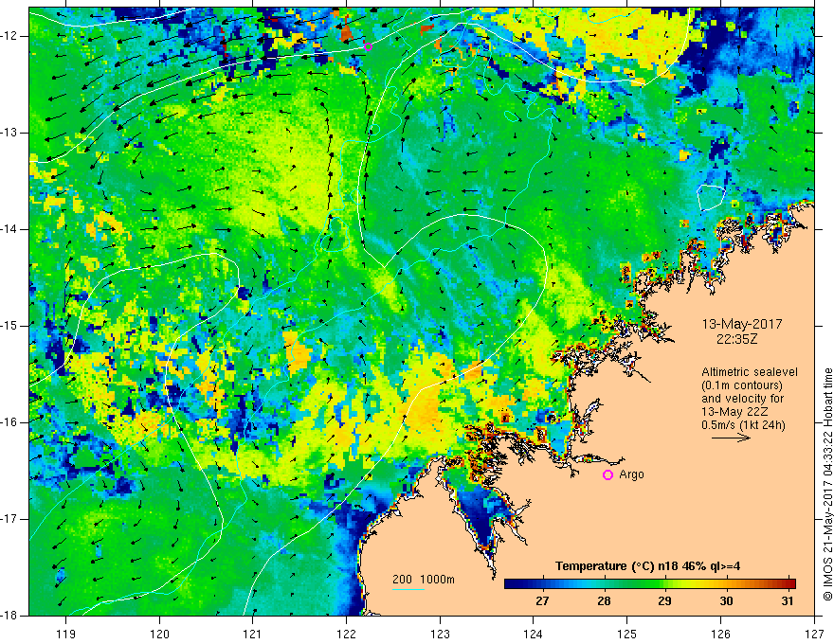Image resolution: width=834 pixels, height=644 pixels.
Task: Click the '22:35Z' time text
Action: (736, 339)
